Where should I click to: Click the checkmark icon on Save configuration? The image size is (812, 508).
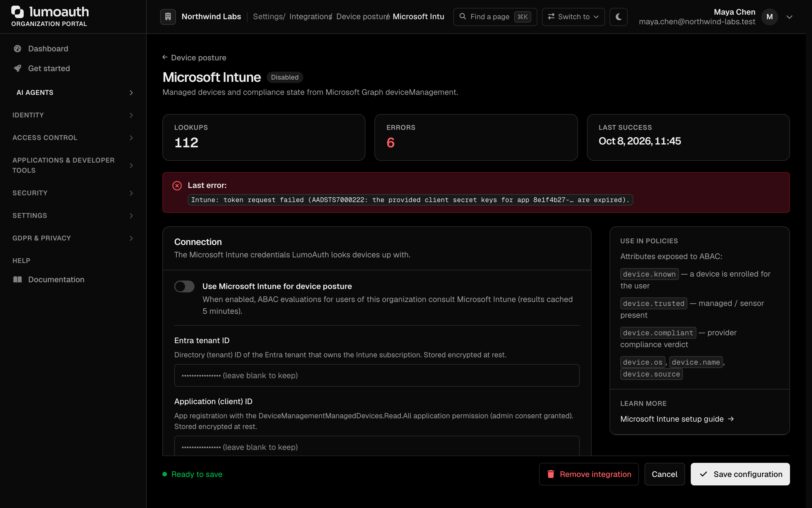tap(703, 474)
